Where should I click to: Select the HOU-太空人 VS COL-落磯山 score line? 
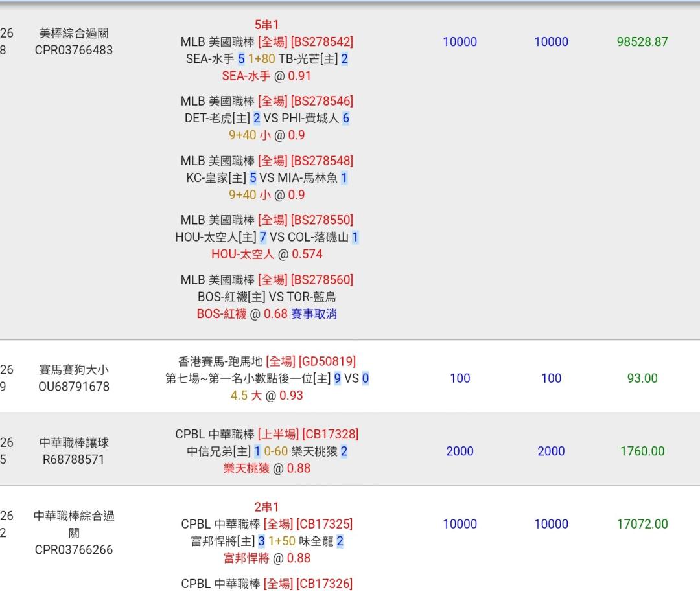pyautogui.click(x=266, y=237)
